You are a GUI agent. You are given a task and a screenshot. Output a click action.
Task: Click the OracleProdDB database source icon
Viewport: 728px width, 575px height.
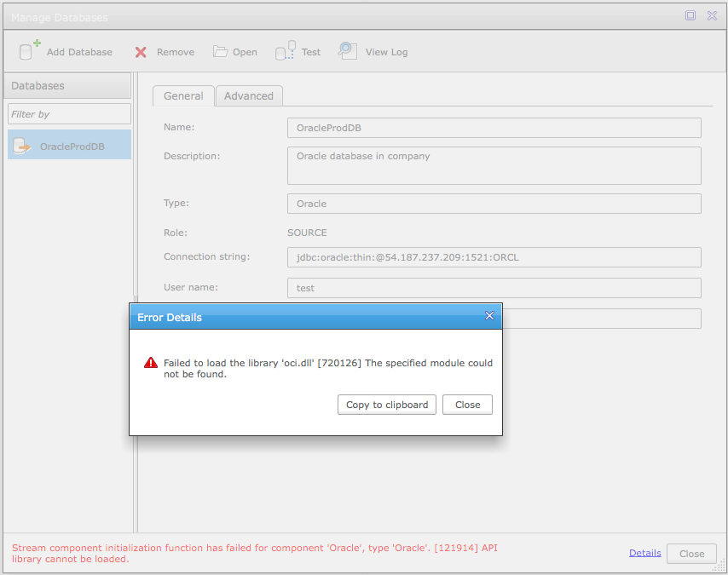tap(21, 146)
